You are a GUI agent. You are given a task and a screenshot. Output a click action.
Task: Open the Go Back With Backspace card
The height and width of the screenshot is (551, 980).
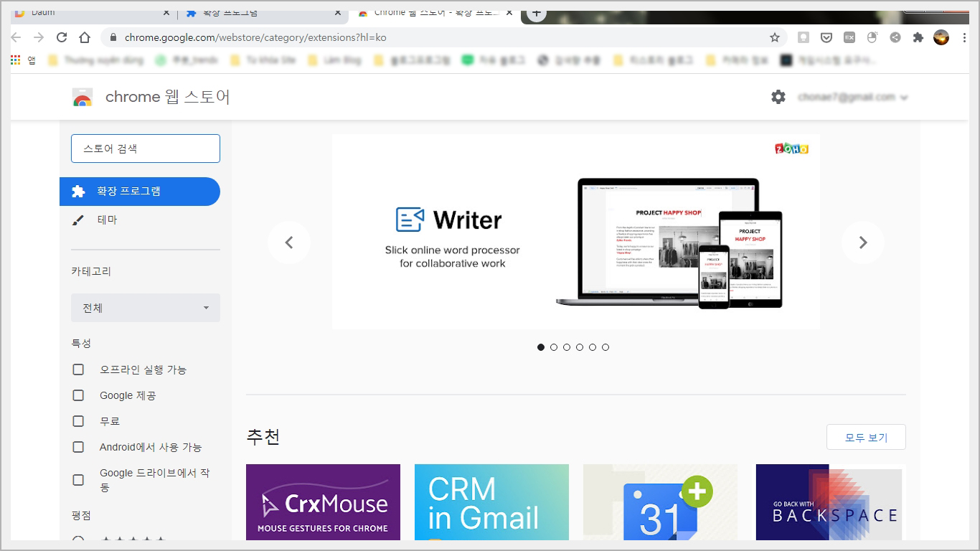click(x=830, y=502)
